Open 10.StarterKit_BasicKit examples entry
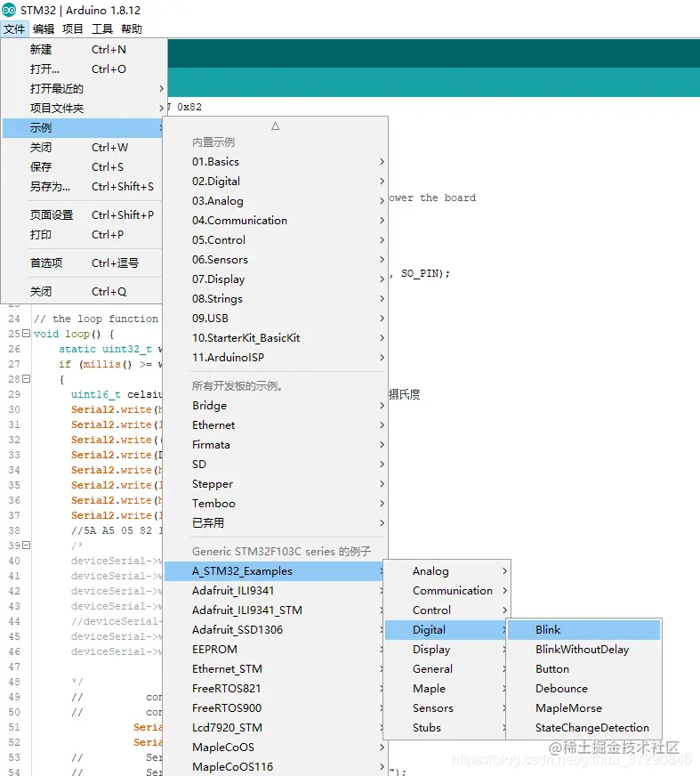The image size is (700, 776). pyautogui.click(x=275, y=337)
